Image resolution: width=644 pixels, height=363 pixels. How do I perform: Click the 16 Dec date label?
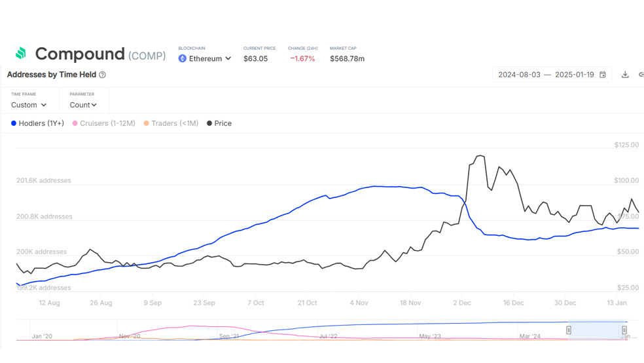[513, 303]
